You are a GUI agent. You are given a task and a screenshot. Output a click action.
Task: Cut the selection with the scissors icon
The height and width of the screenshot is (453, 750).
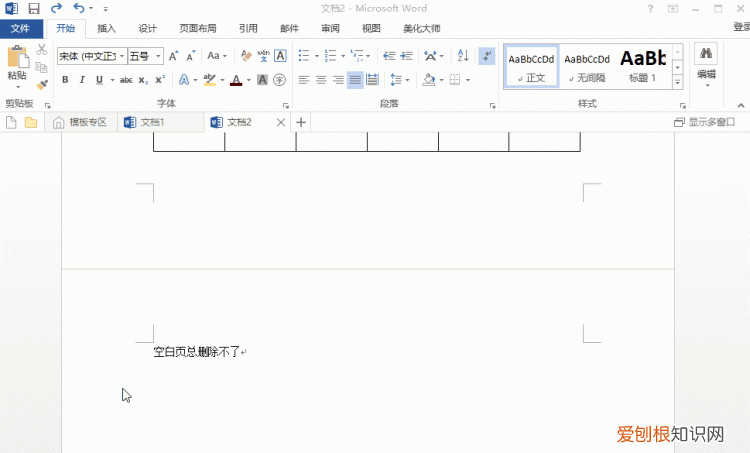click(42, 49)
